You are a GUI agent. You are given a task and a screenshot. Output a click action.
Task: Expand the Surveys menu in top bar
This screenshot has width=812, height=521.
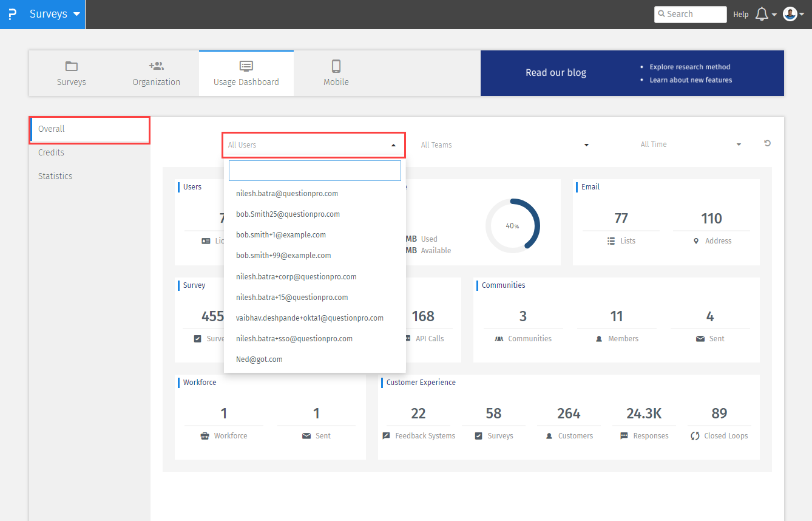(75, 13)
